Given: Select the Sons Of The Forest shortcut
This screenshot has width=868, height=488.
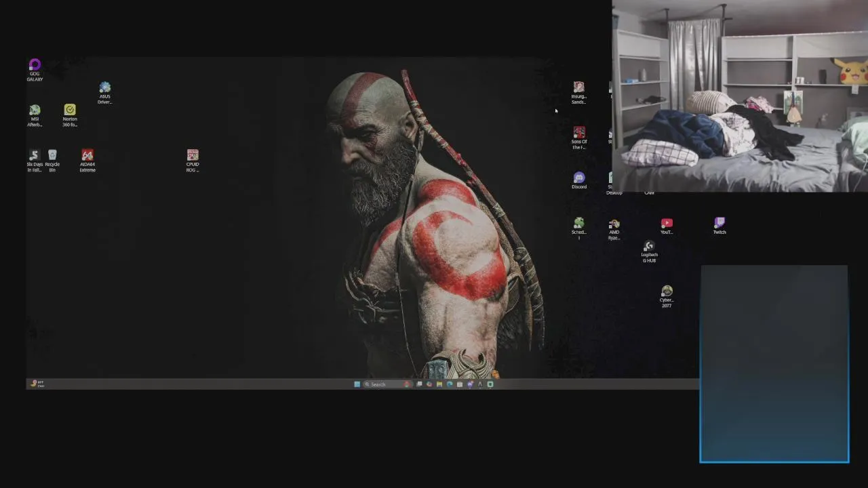Looking at the screenshot, I should pyautogui.click(x=578, y=138).
